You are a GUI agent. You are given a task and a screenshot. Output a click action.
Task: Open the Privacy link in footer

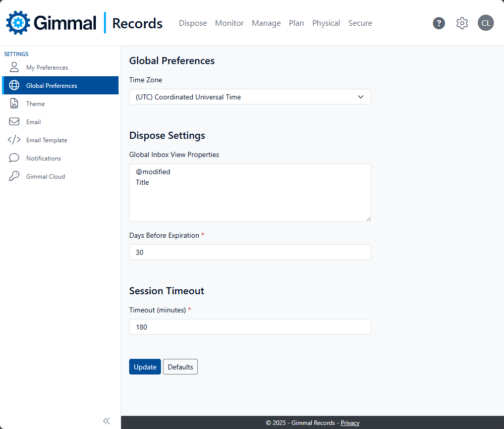pyautogui.click(x=350, y=423)
